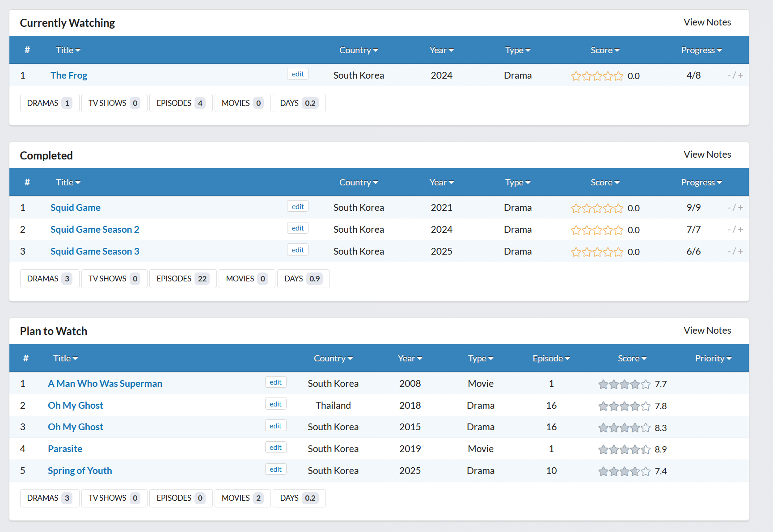
Task: Sort Plan to Watch by Episode
Action: (551, 358)
